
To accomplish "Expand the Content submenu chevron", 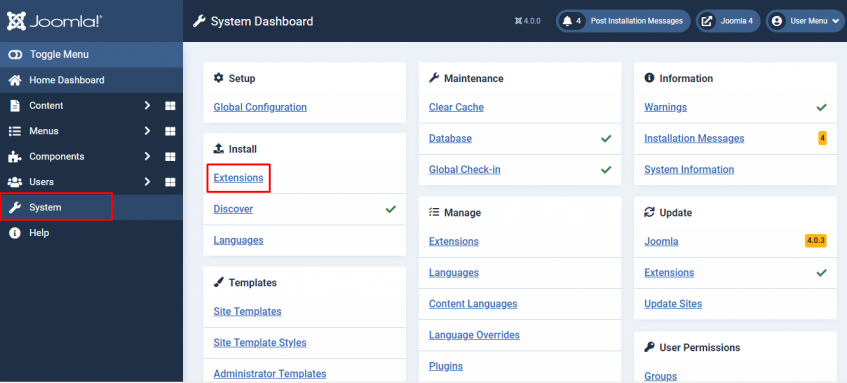I will click(x=147, y=106).
